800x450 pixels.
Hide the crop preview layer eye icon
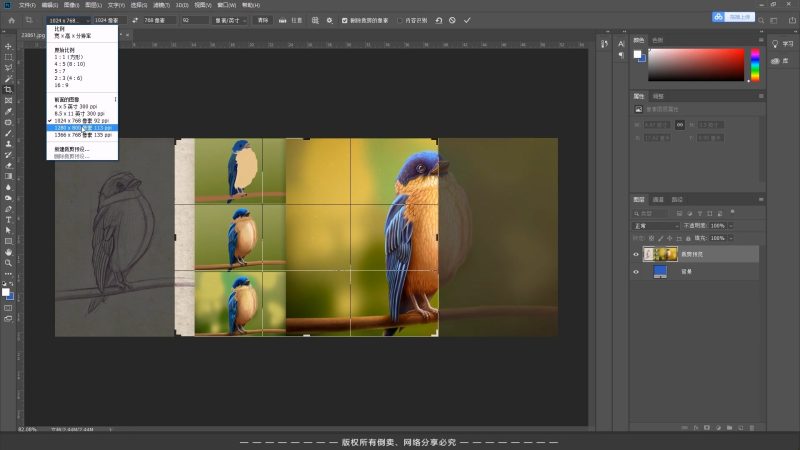pos(636,255)
